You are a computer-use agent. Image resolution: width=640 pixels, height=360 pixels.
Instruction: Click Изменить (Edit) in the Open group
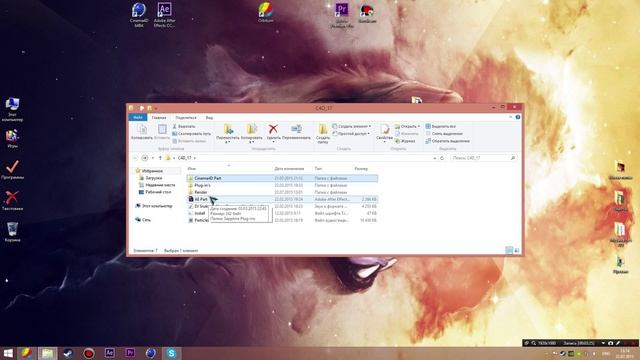407,134
